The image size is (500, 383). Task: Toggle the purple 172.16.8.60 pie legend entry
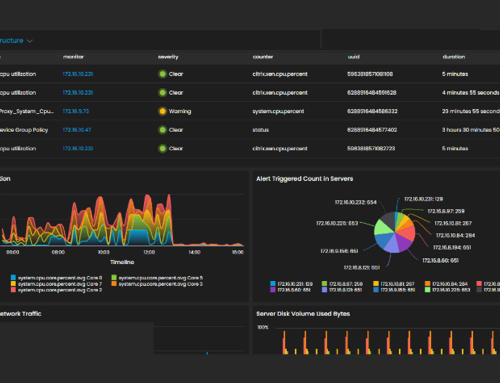[x=290, y=290]
